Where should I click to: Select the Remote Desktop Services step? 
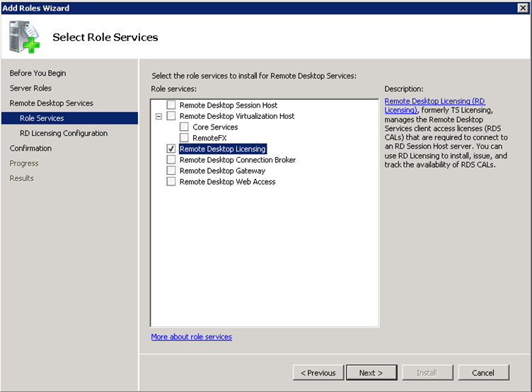(x=51, y=103)
